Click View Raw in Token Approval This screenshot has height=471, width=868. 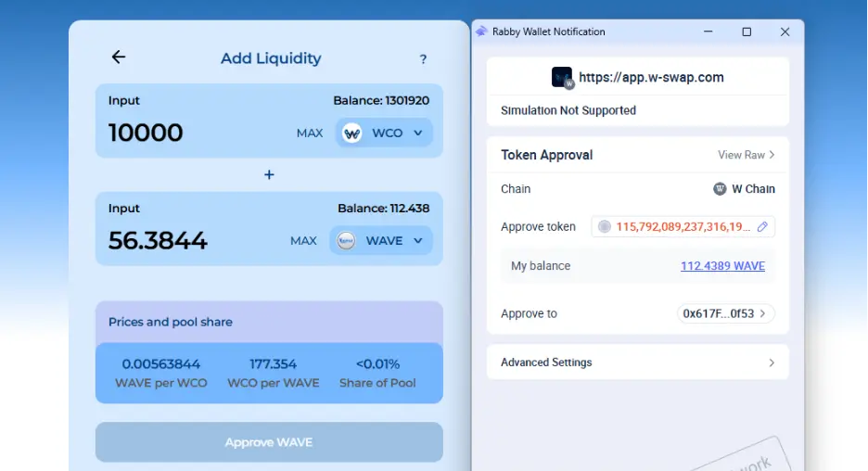(746, 155)
